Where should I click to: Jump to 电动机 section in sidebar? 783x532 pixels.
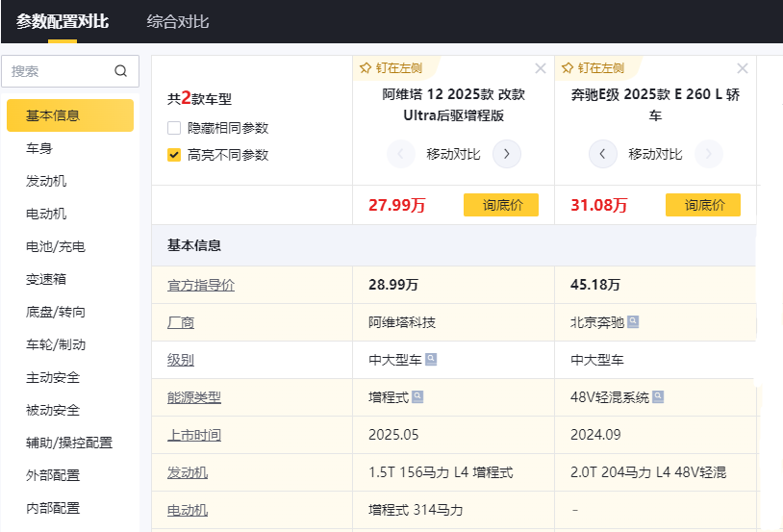[46, 214]
